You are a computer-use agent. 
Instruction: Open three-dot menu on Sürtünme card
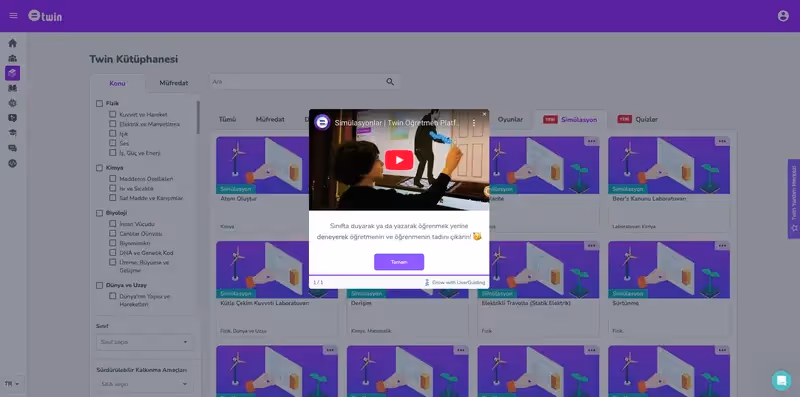[722, 246]
